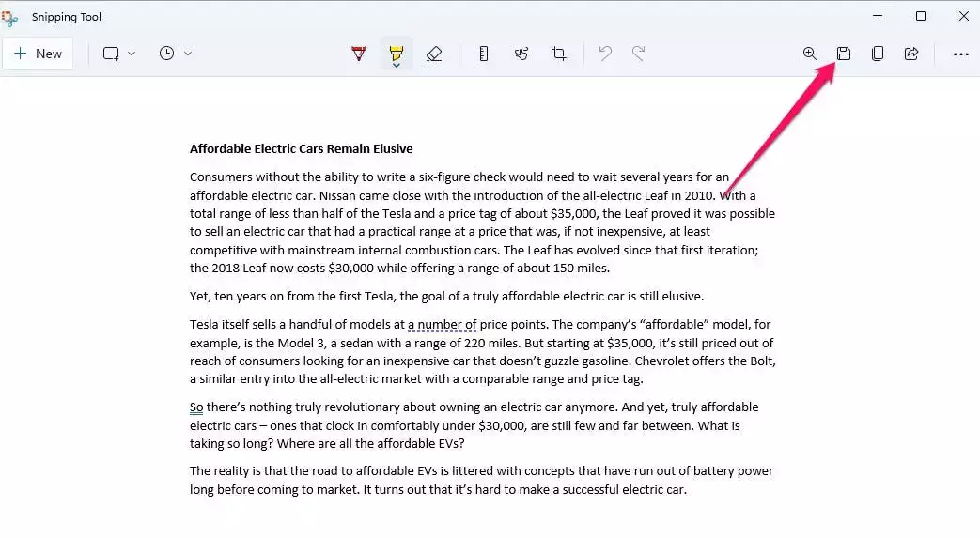The width and height of the screenshot is (980, 538).
Task: Select the red ballpoint pen tool
Action: [358, 54]
